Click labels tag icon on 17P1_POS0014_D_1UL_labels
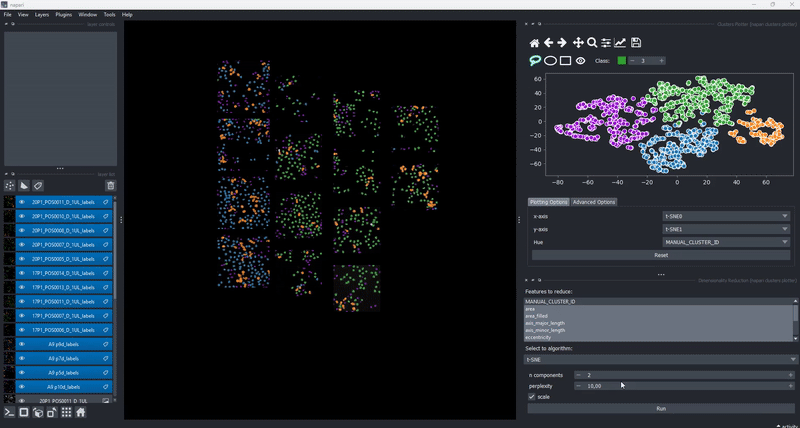The image size is (800, 428). tap(106, 273)
